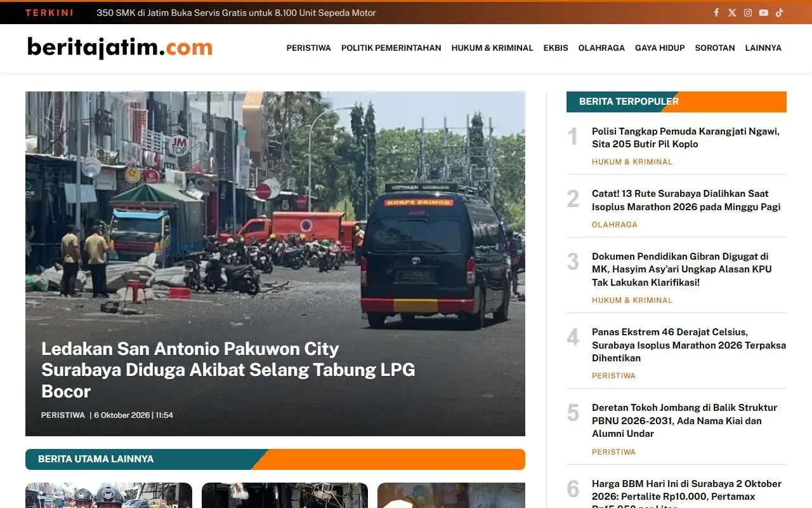The height and width of the screenshot is (508, 812).
Task: Open article Harga BBM Hari Ini di Surabaya
Action: click(686, 494)
